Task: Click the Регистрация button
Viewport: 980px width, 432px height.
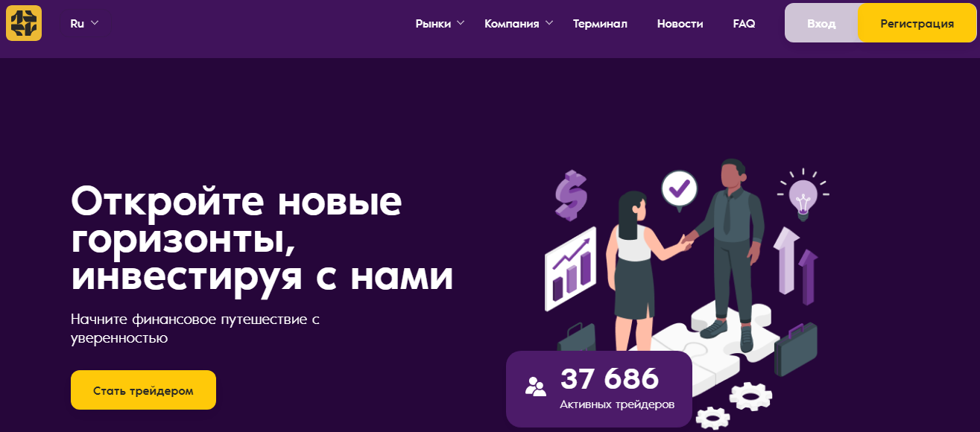Action: click(917, 23)
